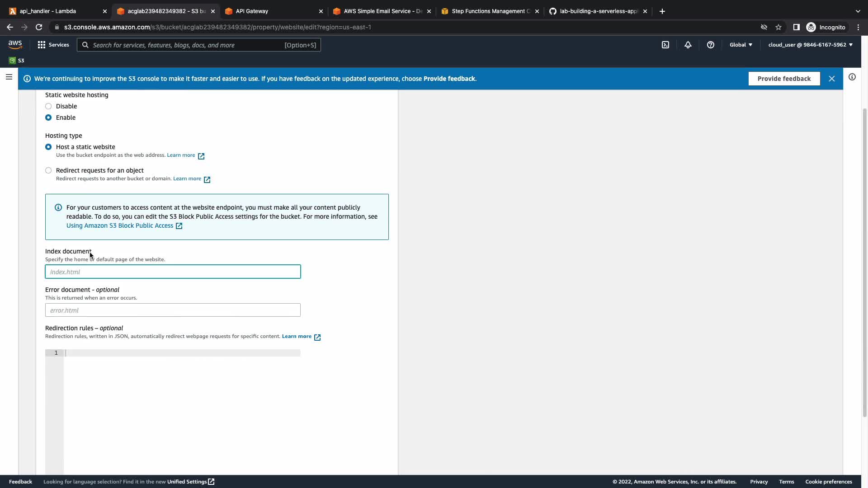Click the Services grid icon
This screenshot has height=488, width=868.
42,45
